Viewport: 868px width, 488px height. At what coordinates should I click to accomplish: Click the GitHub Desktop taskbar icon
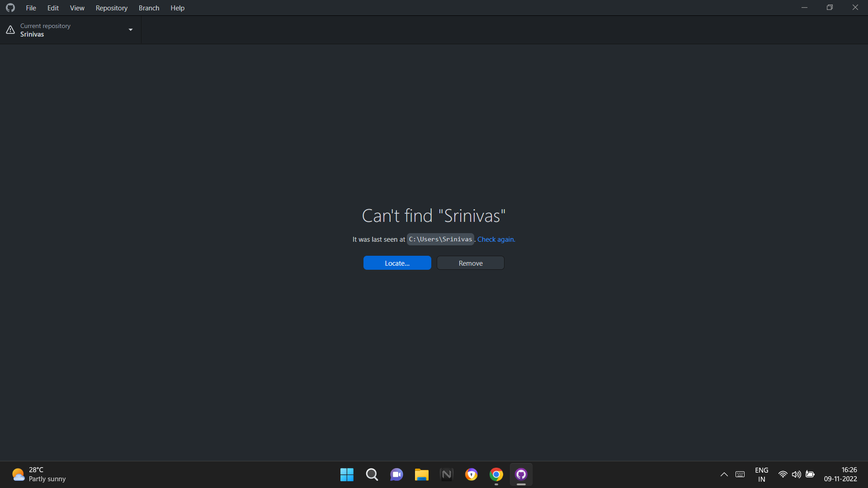pyautogui.click(x=521, y=474)
